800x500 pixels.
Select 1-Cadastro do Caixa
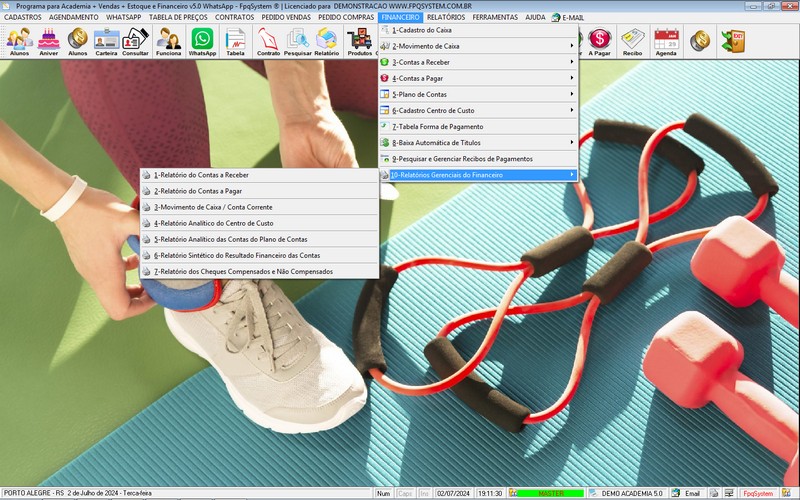(x=478, y=30)
